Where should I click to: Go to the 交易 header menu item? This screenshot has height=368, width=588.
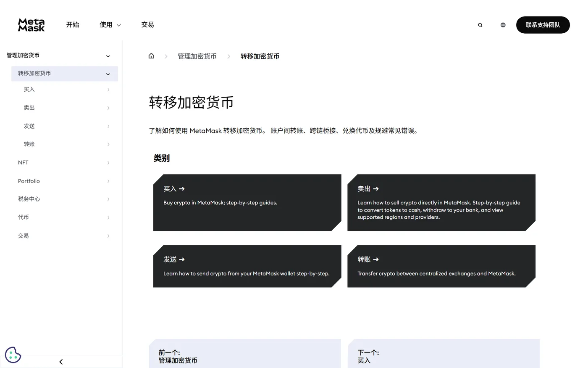point(147,25)
